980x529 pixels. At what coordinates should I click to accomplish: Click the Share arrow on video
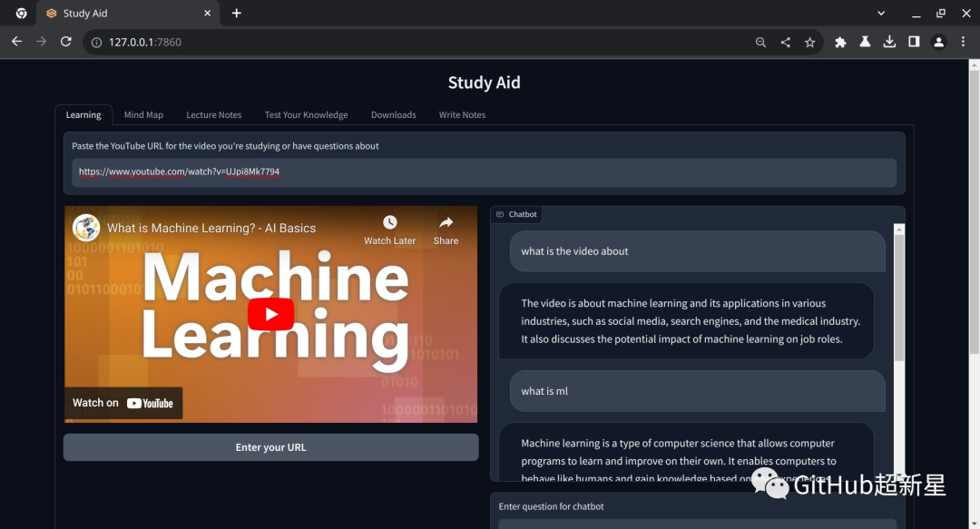point(446,222)
